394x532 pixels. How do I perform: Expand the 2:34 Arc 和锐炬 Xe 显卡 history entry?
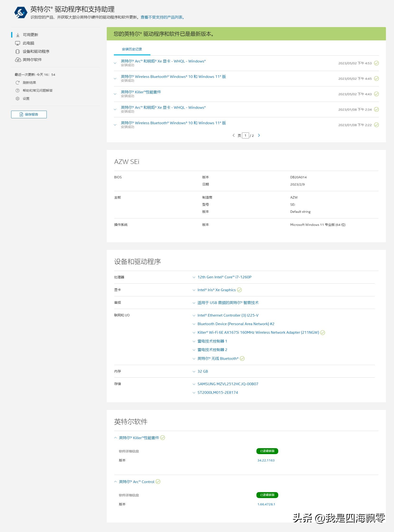115,109
